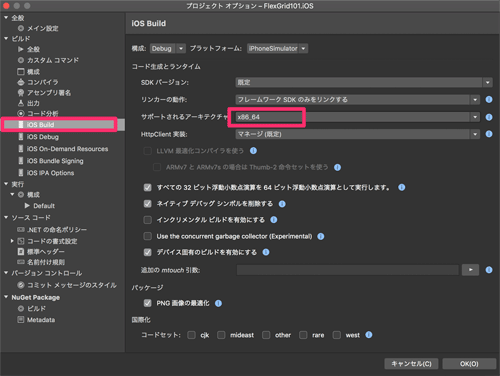Image resolution: width=500 pixels, height=376 pixels.
Task: Show info for LLVM 最適化コンパイラ
Action: [253, 151]
